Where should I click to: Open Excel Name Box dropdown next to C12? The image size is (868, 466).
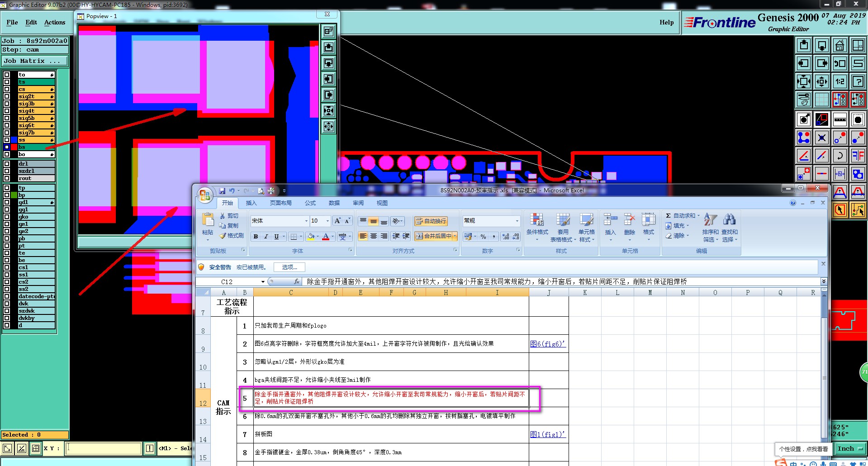pyautogui.click(x=263, y=281)
